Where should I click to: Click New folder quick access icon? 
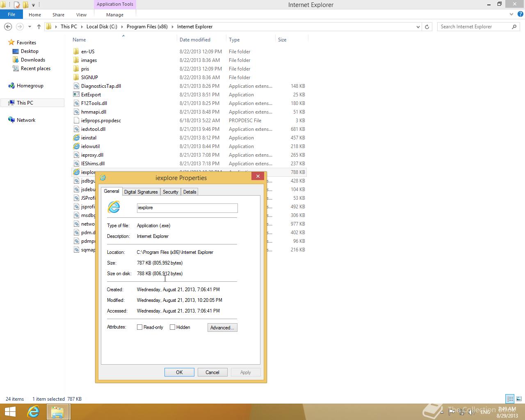tap(25, 5)
